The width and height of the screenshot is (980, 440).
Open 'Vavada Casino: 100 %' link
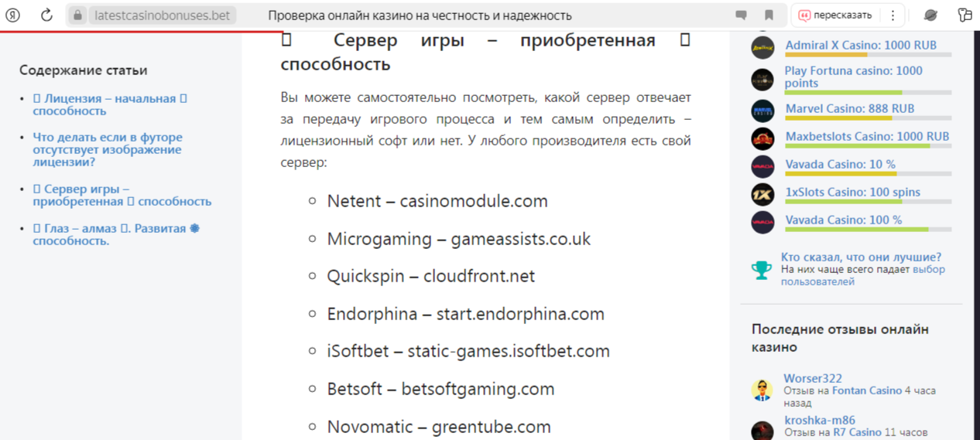coord(844,220)
